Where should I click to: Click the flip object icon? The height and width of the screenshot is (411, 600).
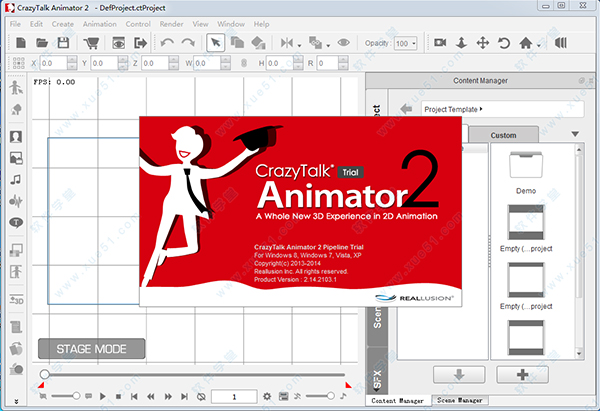(287, 43)
